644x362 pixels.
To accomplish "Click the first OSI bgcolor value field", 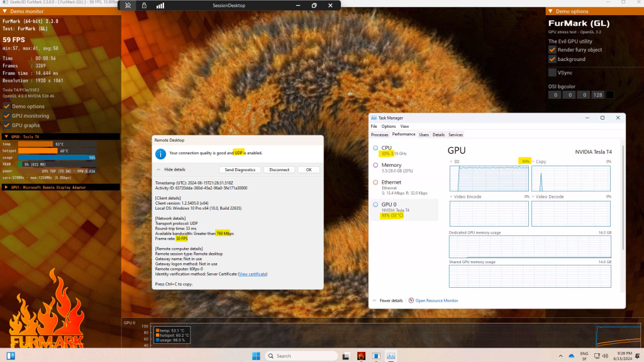I will pos(555,95).
